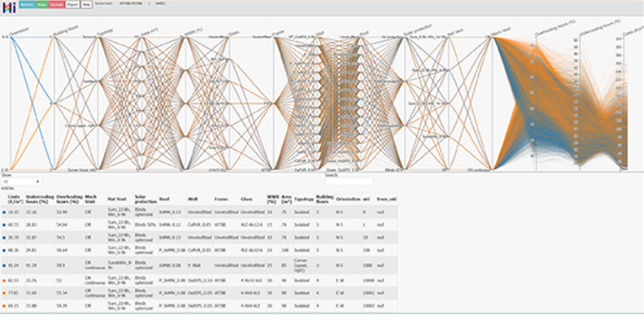
Task: Click the Export button
Action: [x=73, y=5]
